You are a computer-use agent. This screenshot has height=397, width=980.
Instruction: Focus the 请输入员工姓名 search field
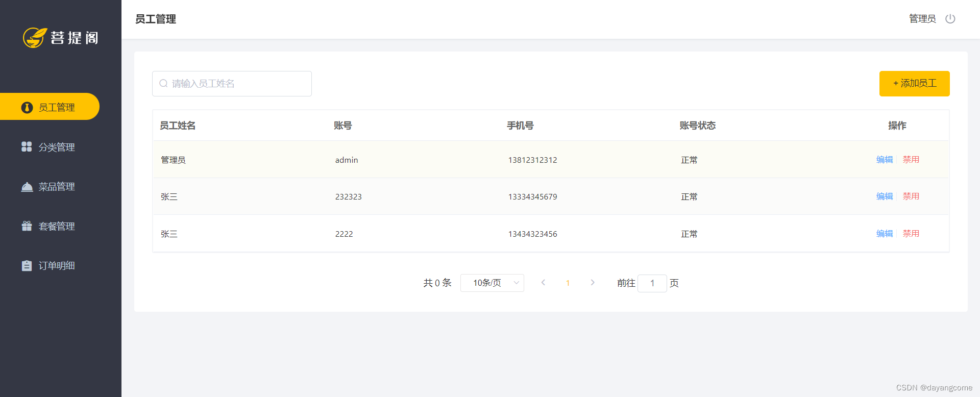pyautogui.click(x=232, y=83)
